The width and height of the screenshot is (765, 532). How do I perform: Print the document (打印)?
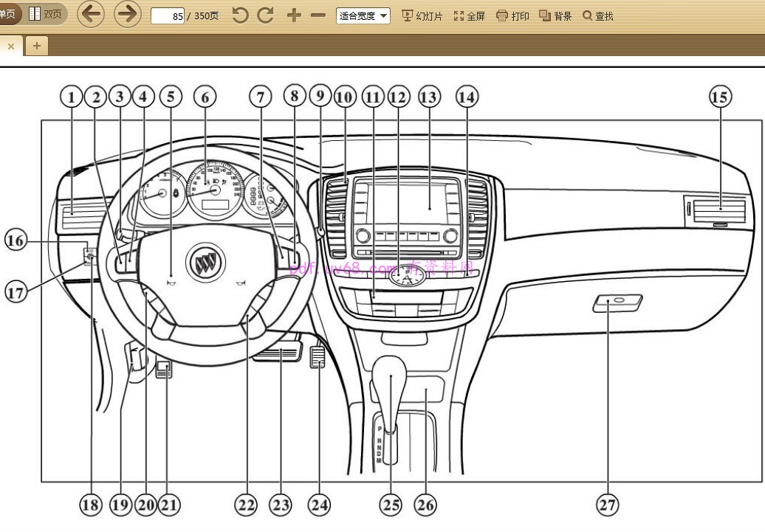tap(513, 15)
